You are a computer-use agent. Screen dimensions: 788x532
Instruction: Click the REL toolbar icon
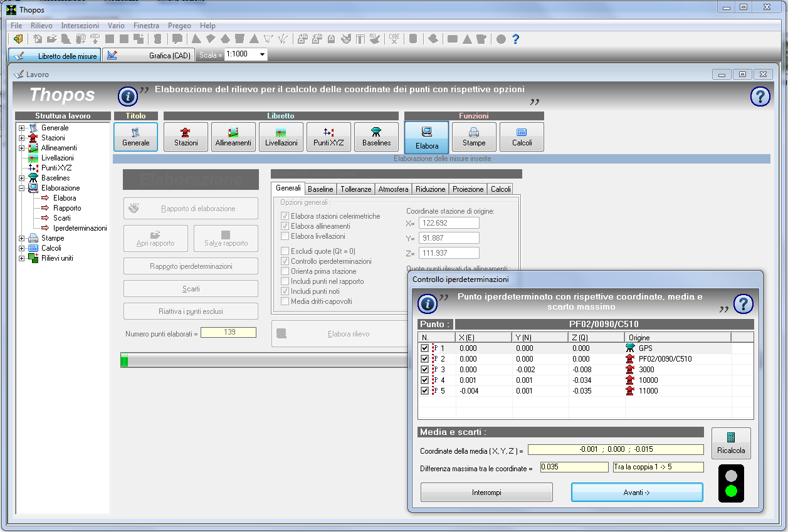tap(374, 39)
